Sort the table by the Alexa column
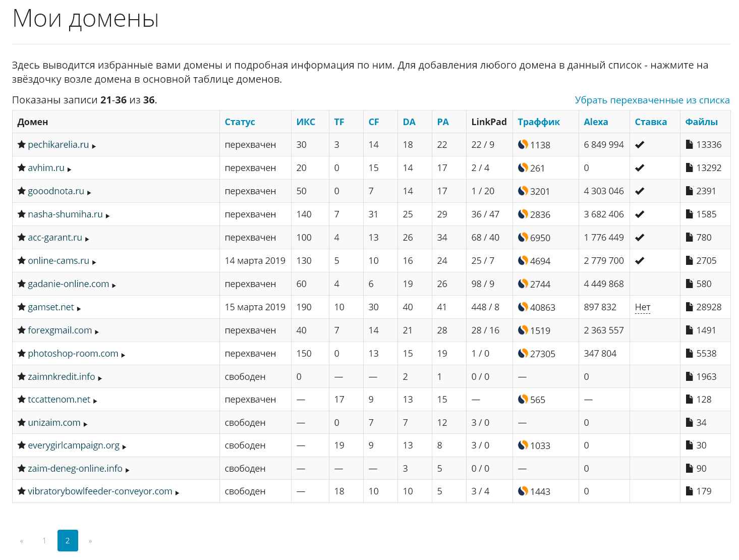This screenshot has width=739, height=560. (x=596, y=122)
